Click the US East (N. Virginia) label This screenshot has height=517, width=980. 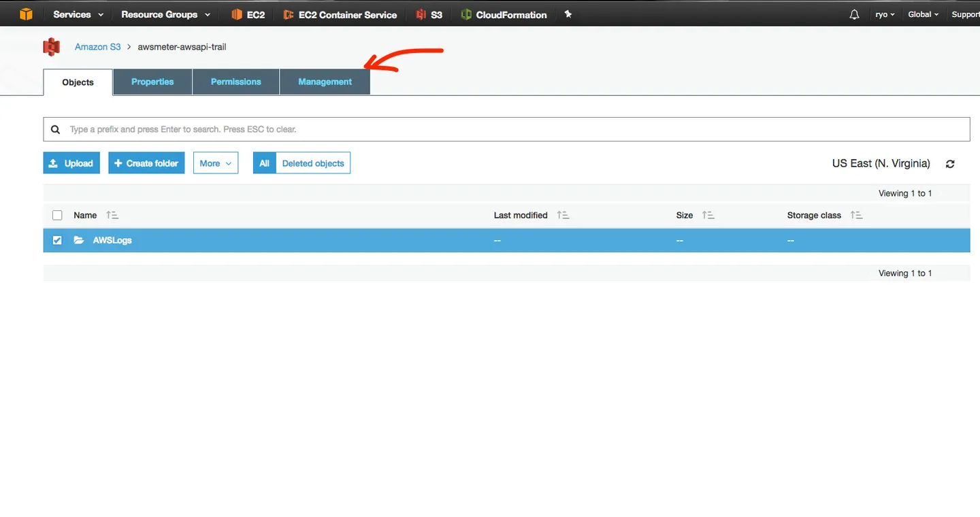click(x=881, y=163)
